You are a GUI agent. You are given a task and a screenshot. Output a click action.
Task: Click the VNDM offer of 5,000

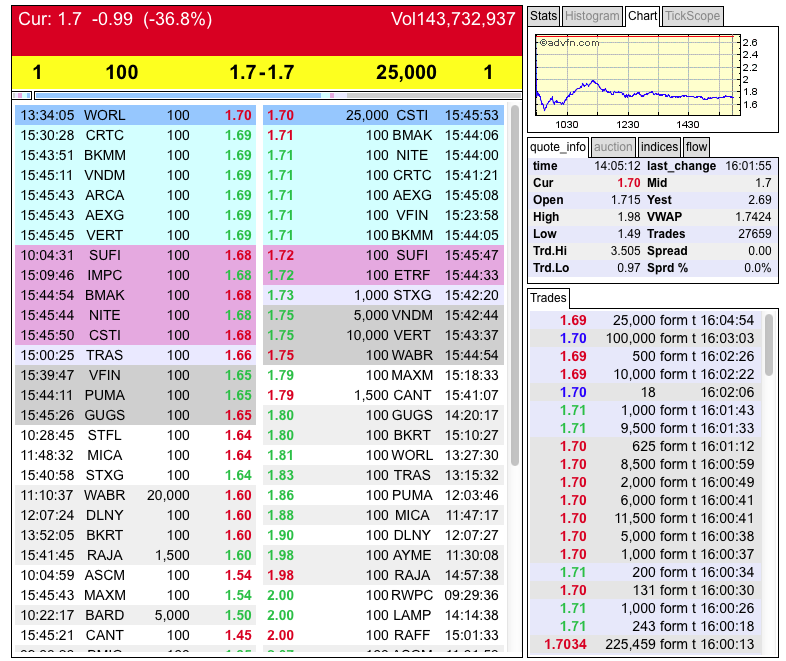tap(383, 315)
